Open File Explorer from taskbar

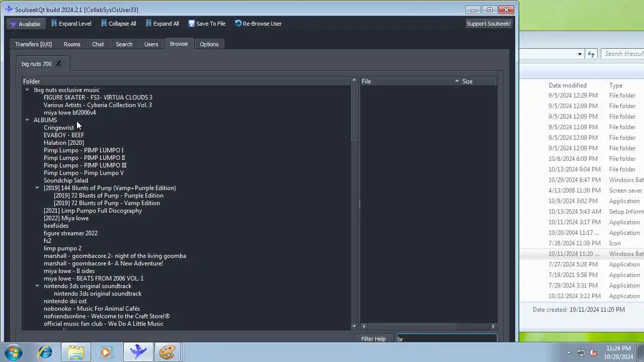[x=76, y=352]
